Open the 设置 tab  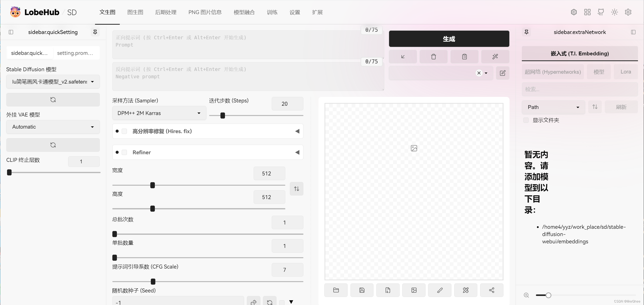pyautogui.click(x=295, y=12)
